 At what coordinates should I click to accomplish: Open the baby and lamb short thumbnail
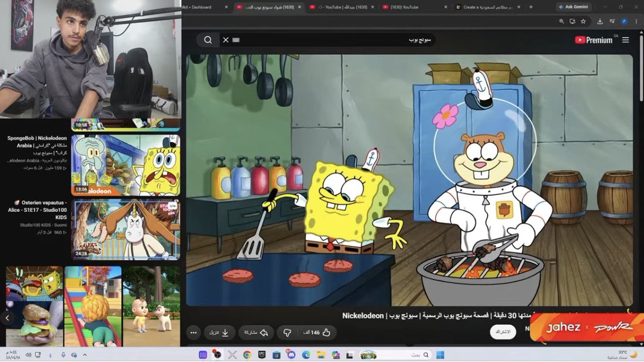tap(151, 306)
